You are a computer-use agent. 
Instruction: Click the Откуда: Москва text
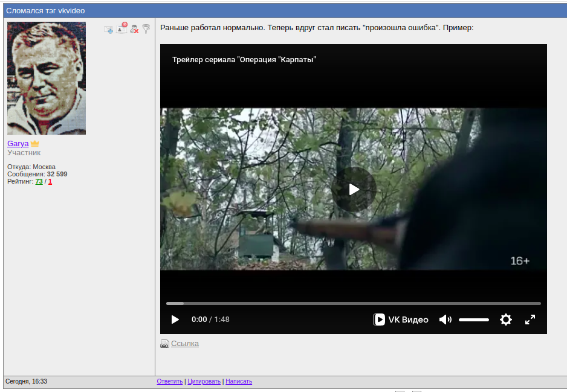(x=31, y=167)
